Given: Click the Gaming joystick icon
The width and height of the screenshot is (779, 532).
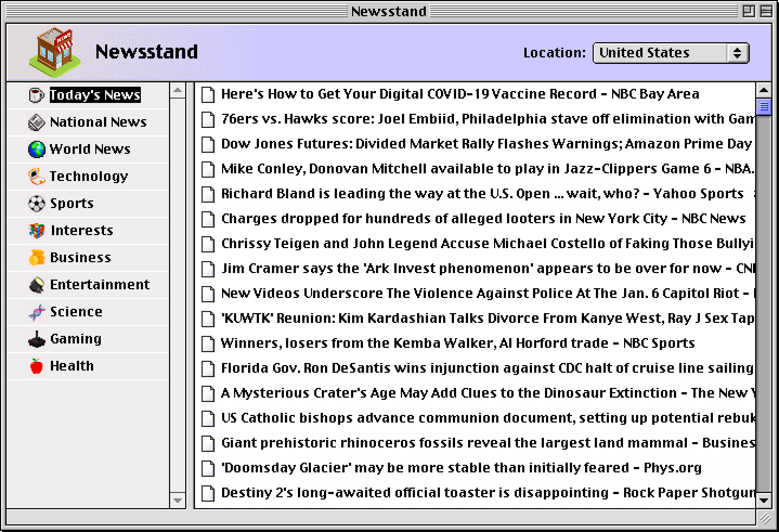Looking at the screenshot, I should 35,339.
